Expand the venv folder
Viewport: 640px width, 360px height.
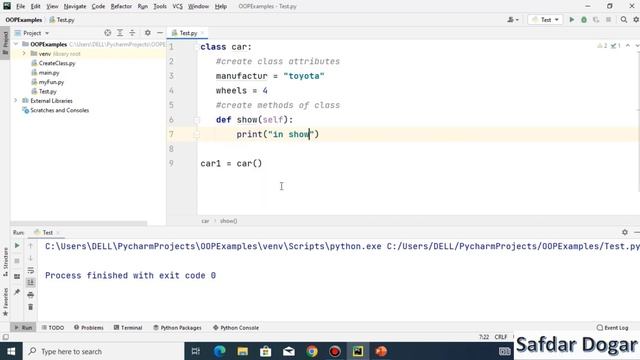coord(24,53)
